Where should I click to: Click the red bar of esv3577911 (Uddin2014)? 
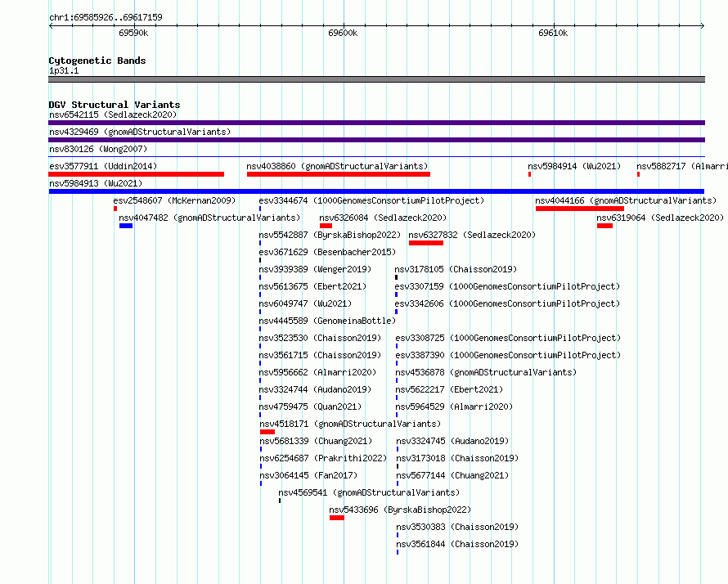pos(136,174)
